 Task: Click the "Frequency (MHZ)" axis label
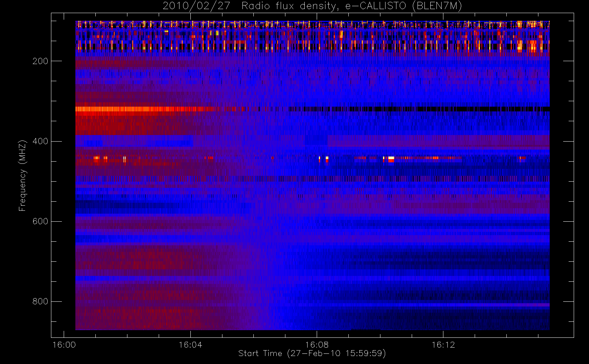[x=23, y=175]
